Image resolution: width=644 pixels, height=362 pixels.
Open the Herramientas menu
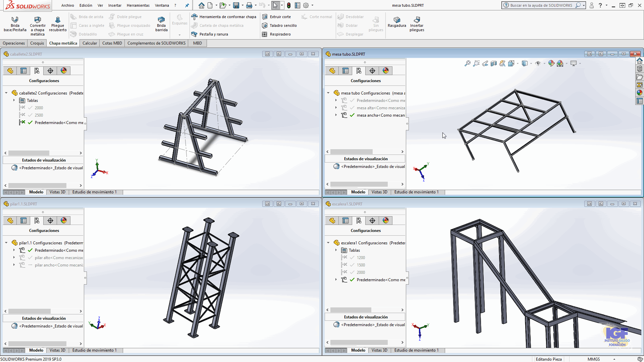[138, 5]
